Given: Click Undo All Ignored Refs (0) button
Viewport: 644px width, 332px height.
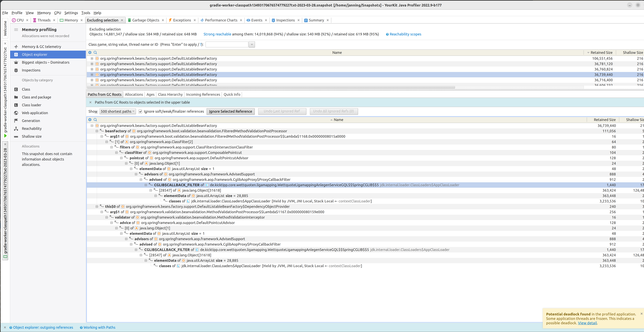Looking at the screenshot, I should click(x=334, y=111).
